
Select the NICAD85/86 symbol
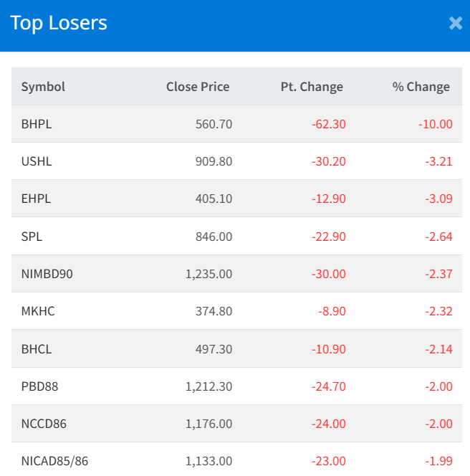[x=55, y=461]
